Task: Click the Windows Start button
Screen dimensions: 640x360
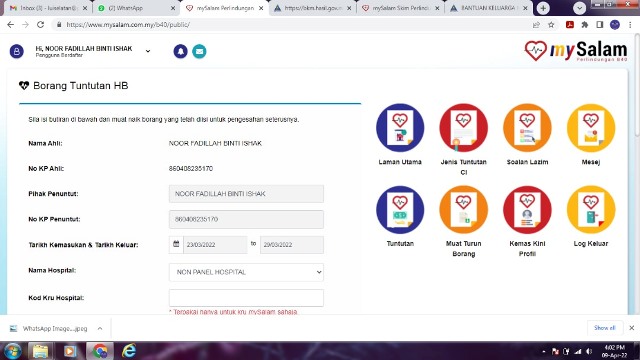Action: pyautogui.click(x=13, y=351)
